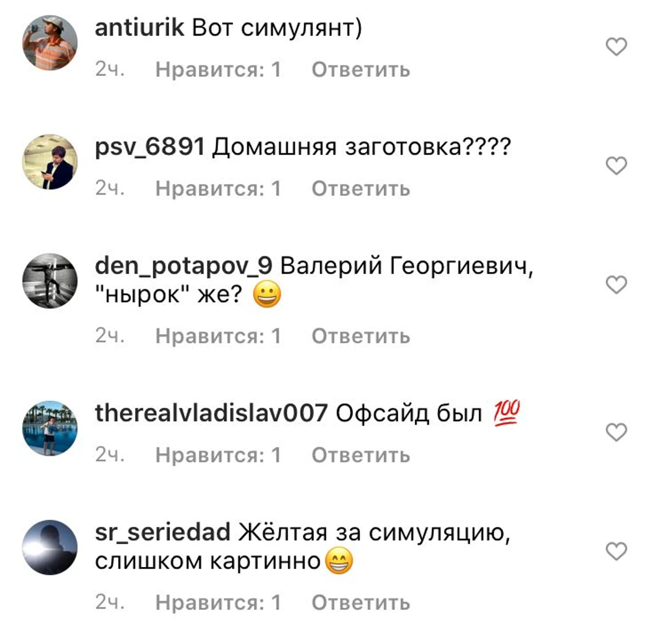This screenshot has width=666, height=644.
Task: Open the psv_6891 username link
Action: [x=150, y=147]
